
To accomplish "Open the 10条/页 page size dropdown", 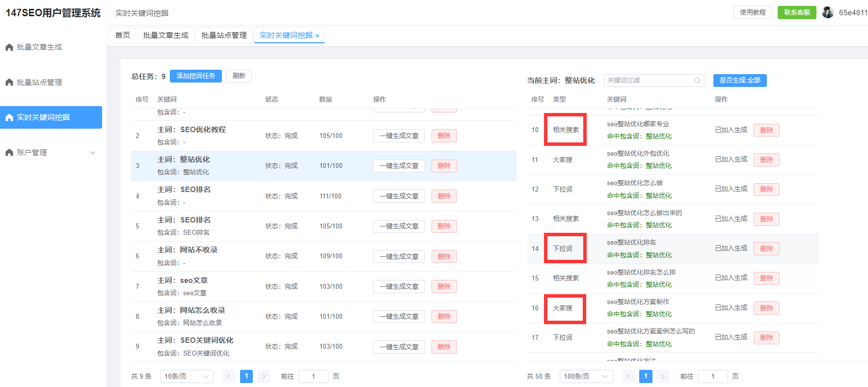I will [187, 377].
